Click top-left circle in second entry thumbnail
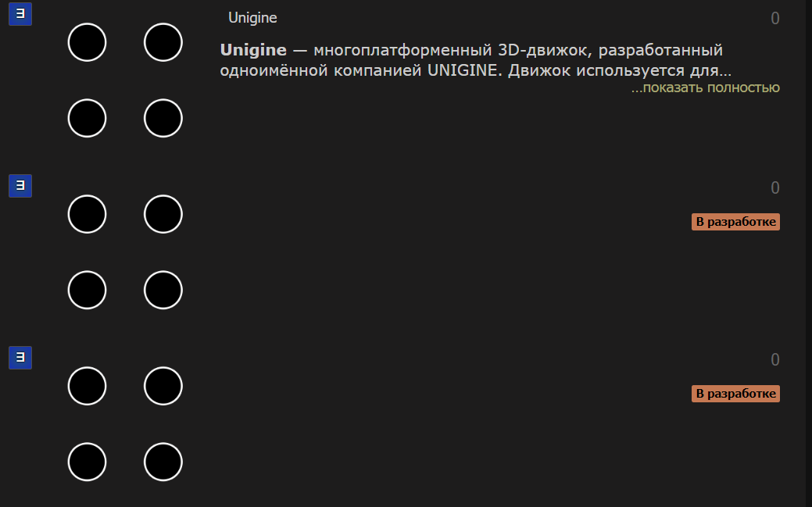812x507 pixels. coord(87,214)
